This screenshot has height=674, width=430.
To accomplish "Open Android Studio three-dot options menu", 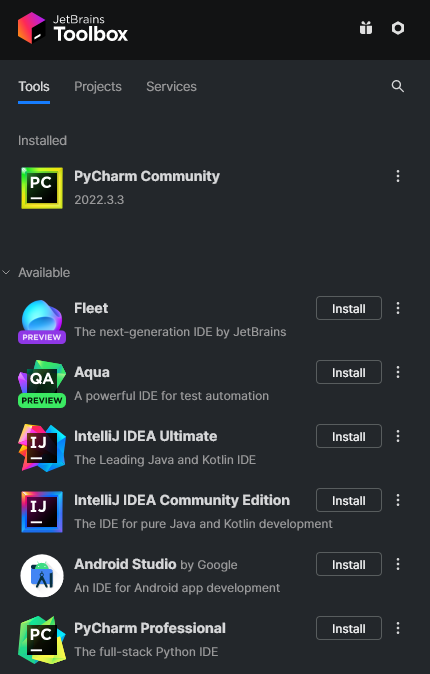I will point(398,564).
